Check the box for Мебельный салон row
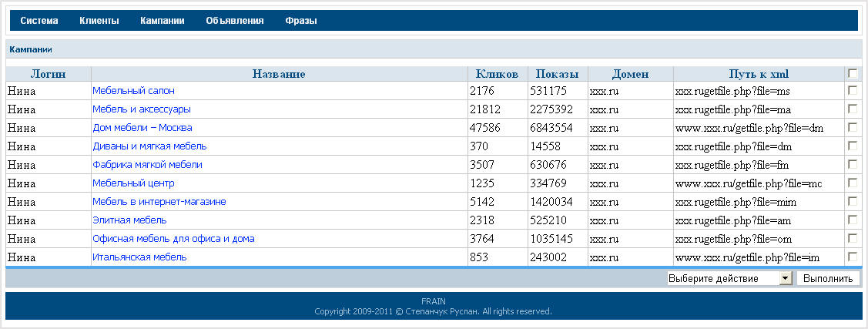Screen dimensions: 868x329 coord(853,90)
